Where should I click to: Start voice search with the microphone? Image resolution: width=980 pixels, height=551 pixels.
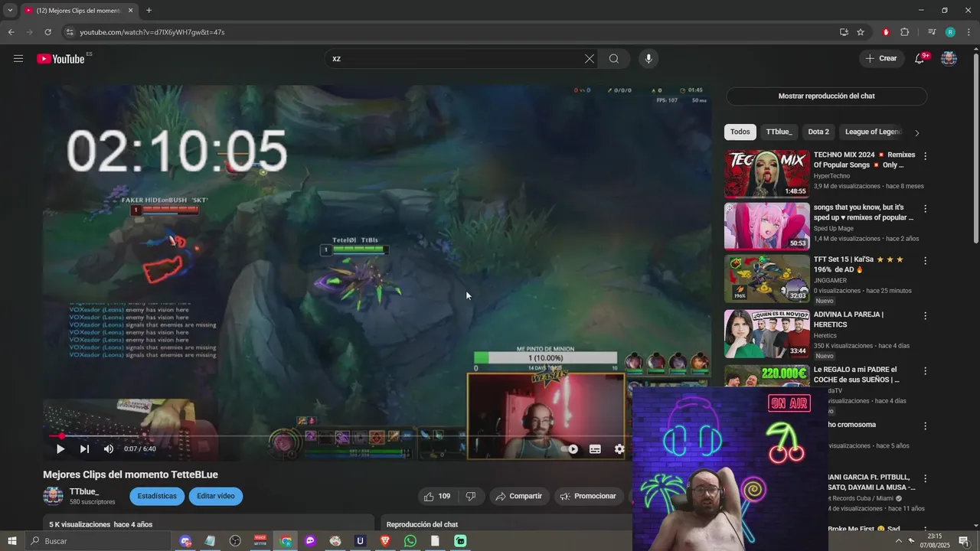[648, 59]
